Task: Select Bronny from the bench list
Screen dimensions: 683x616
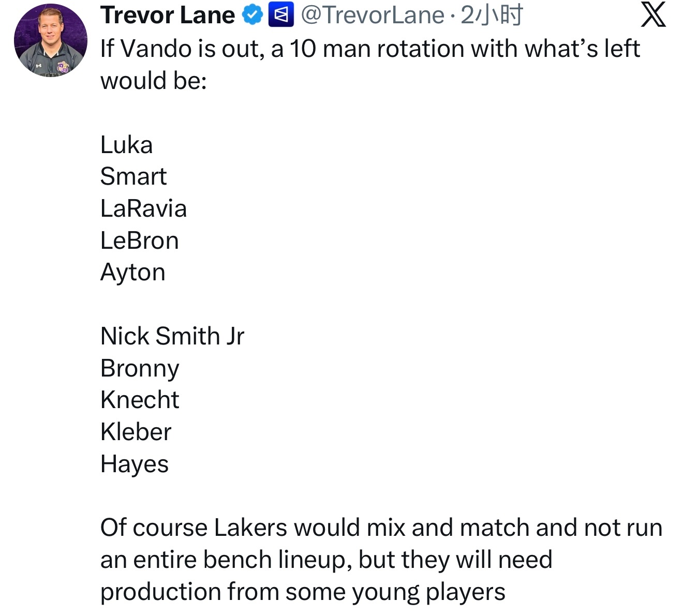Action: click(x=140, y=368)
